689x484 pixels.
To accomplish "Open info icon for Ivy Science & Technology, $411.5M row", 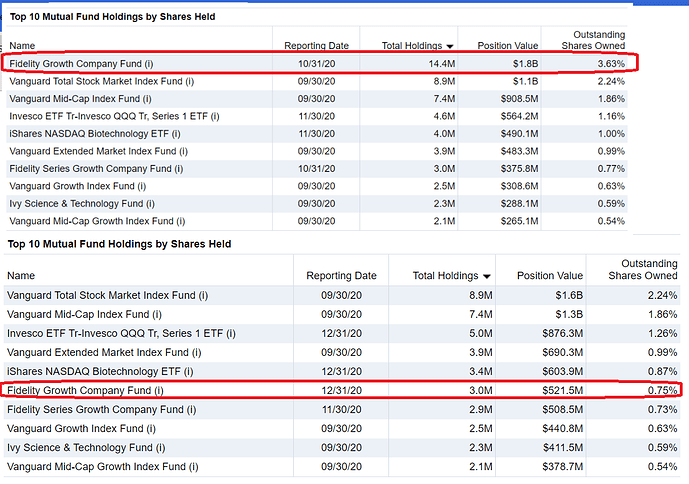I will (160, 448).
